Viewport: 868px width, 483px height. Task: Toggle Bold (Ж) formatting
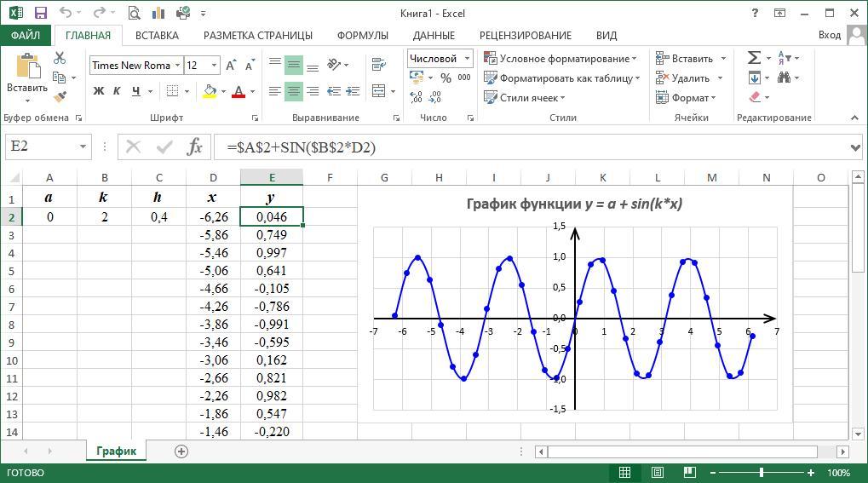tap(99, 91)
